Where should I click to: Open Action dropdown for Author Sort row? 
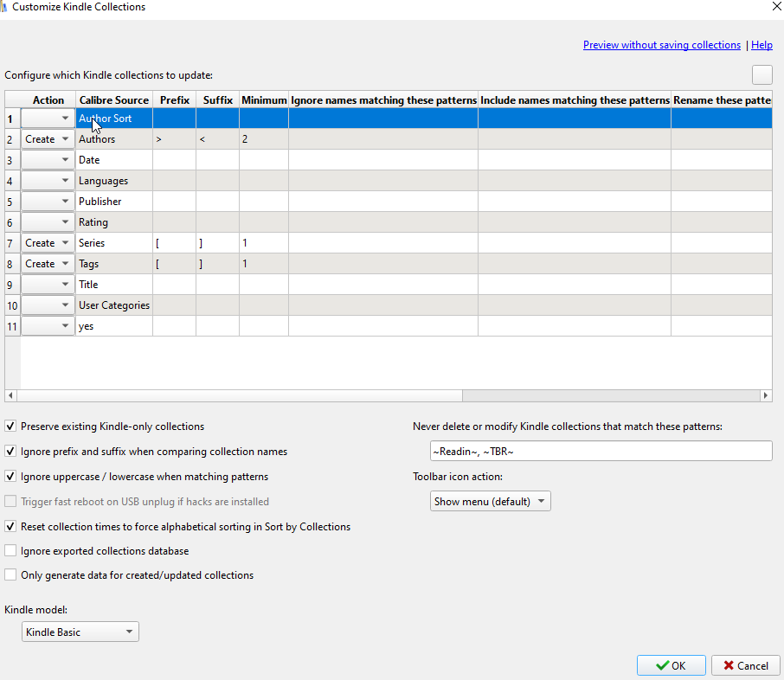(48, 119)
